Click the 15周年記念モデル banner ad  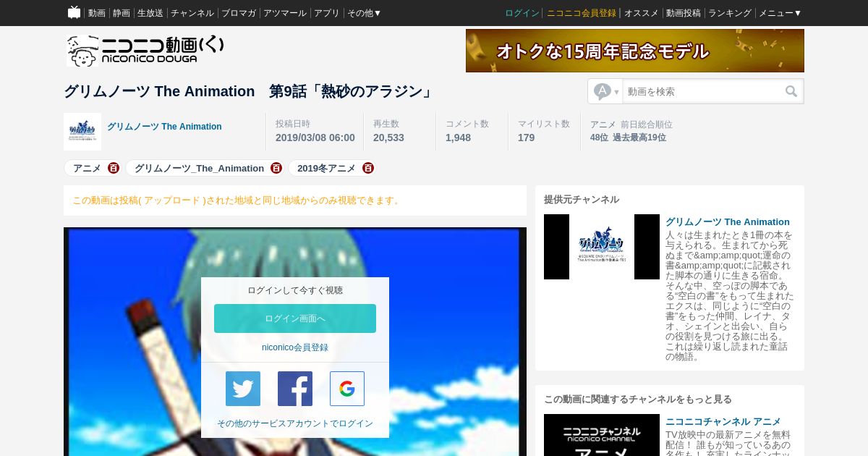pyautogui.click(x=635, y=51)
